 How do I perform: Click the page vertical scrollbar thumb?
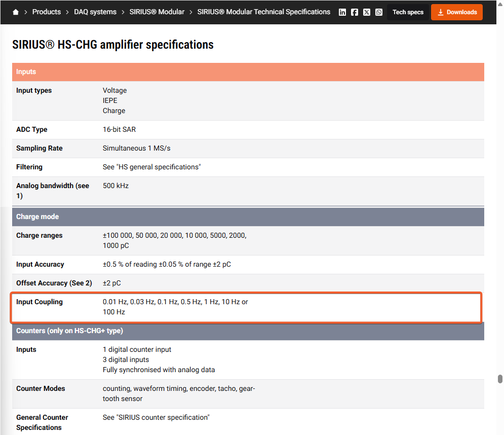[500, 379]
